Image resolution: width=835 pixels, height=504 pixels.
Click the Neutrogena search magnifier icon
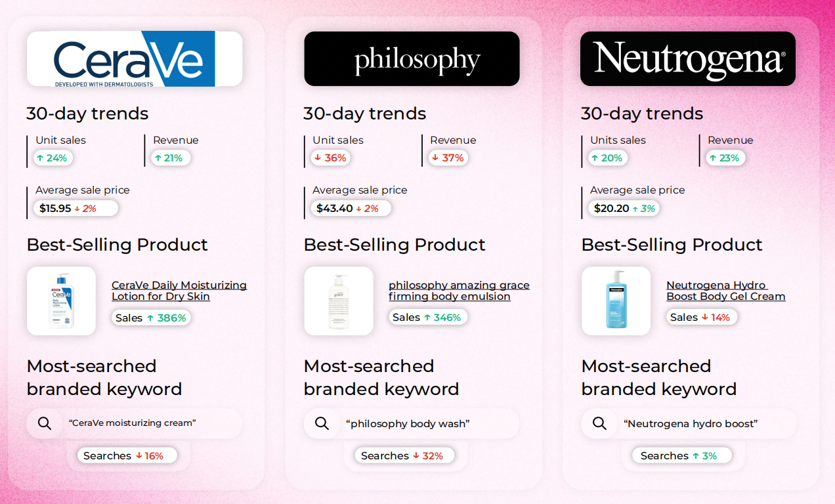click(599, 423)
